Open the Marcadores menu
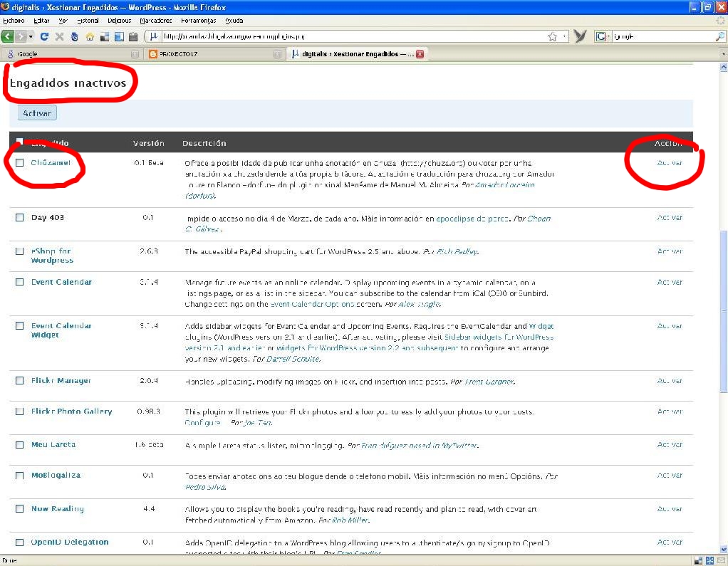The image size is (728, 566). click(155, 21)
